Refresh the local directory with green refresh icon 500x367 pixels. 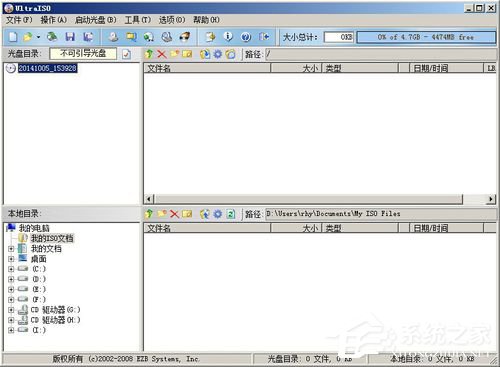click(x=230, y=214)
